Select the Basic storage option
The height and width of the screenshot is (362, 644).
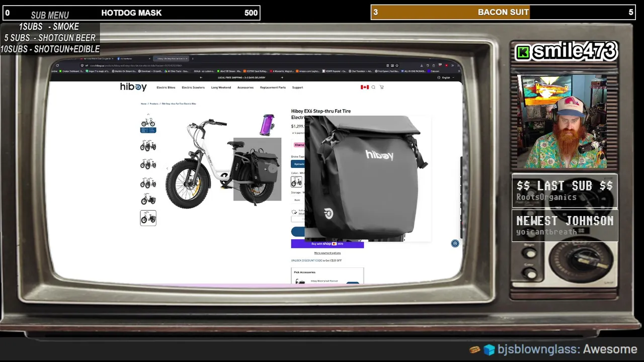pos(297,200)
